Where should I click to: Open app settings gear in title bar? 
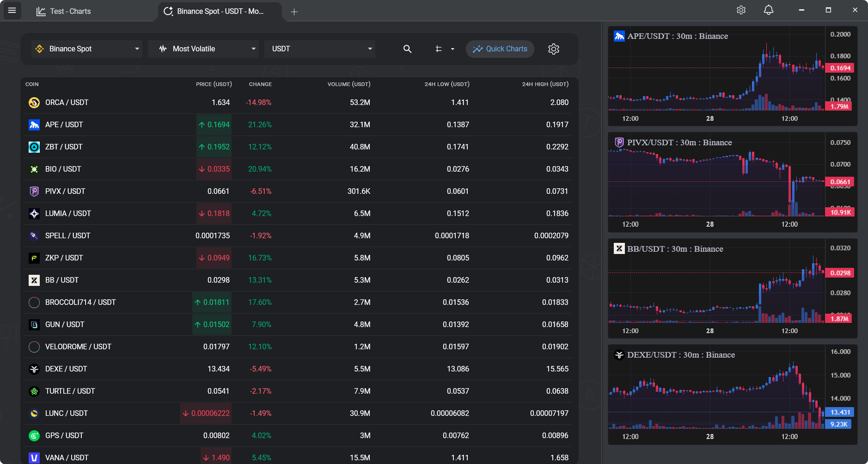click(741, 10)
